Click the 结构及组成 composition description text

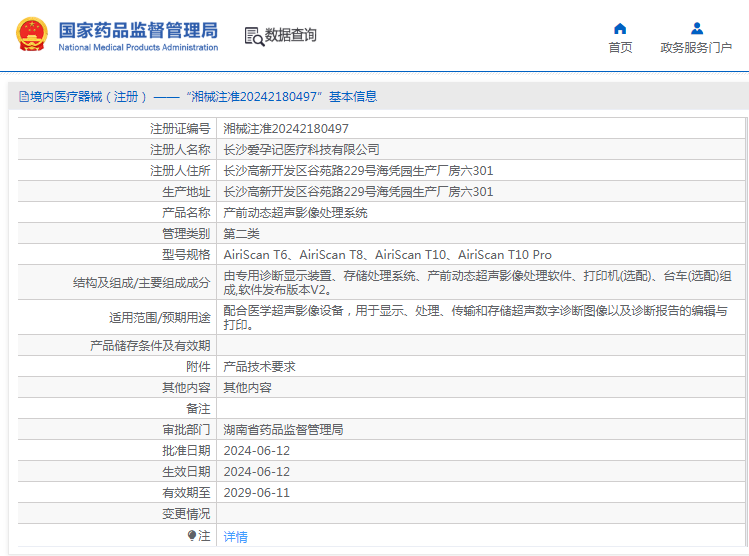pyautogui.click(x=478, y=283)
